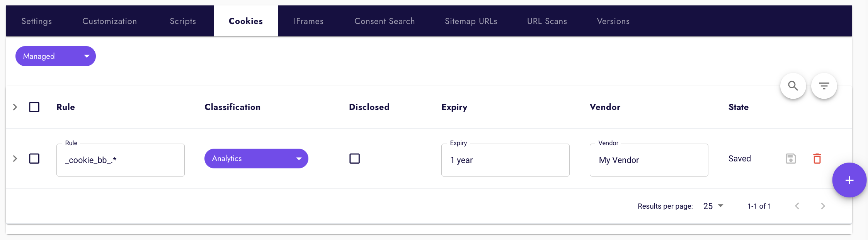868x240 pixels.
Task: Change results per page from 25
Action: pyautogui.click(x=713, y=206)
